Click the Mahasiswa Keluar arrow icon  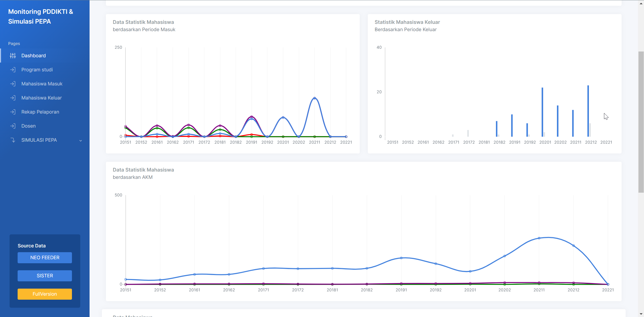pyautogui.click(x=13, y=98)
